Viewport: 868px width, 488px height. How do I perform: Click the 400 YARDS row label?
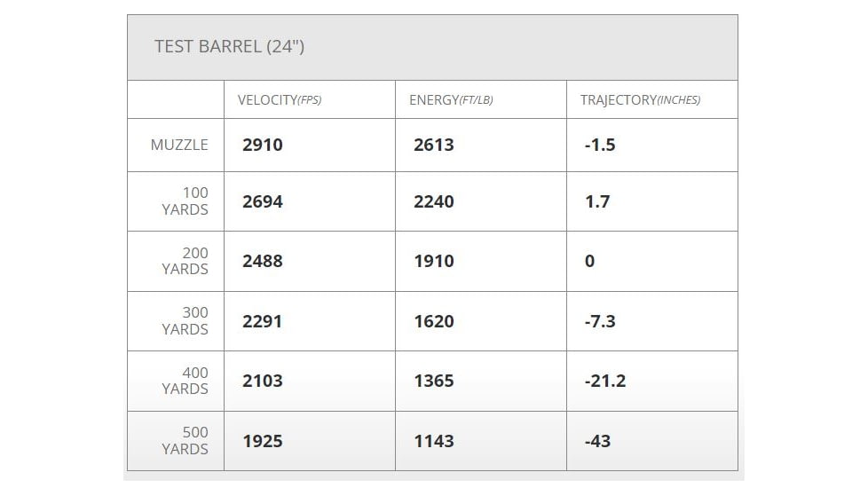pyautogui.click(x=185, y=381)
